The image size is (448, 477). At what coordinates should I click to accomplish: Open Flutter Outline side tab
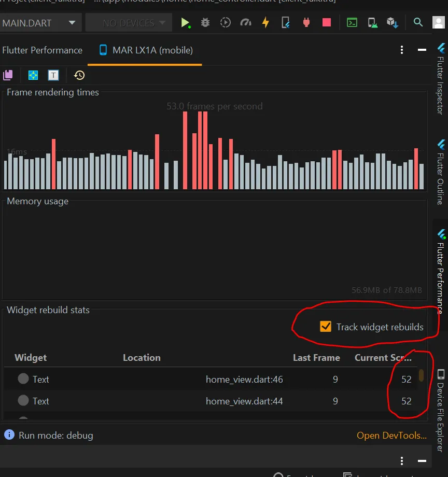(x=440, y=173)
